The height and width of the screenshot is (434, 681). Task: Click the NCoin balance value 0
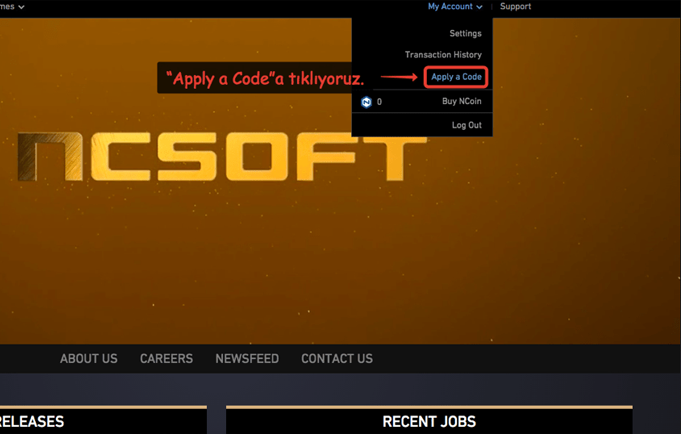coord(379,102)
